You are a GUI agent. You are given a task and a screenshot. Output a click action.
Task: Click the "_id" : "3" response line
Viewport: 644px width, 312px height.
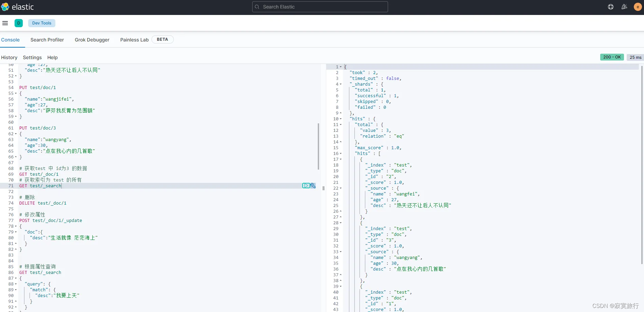pyautogui.click(x=381, y=240)
